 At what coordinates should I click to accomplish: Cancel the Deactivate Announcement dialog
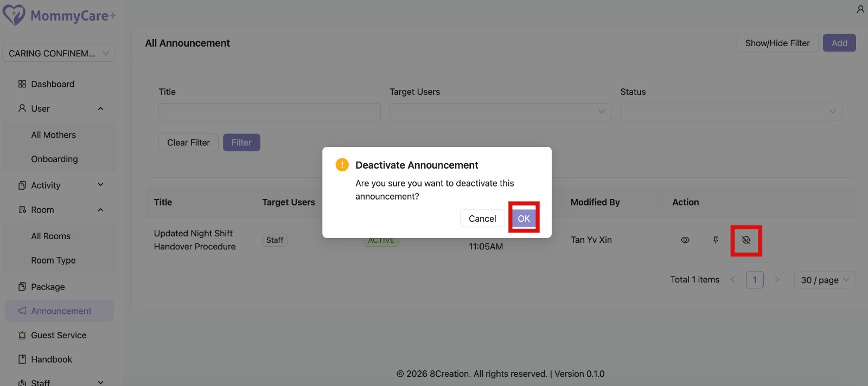tap(482, 218)
